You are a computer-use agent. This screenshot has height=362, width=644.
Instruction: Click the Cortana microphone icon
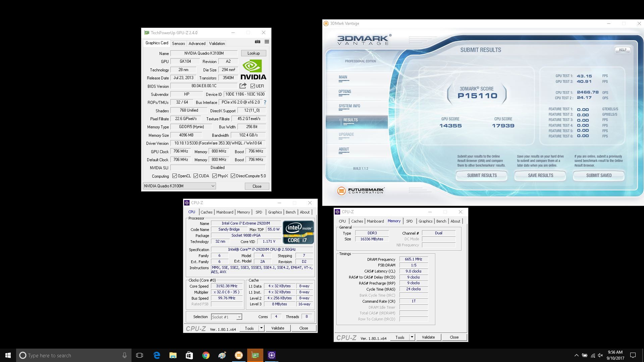coord(124,355)
